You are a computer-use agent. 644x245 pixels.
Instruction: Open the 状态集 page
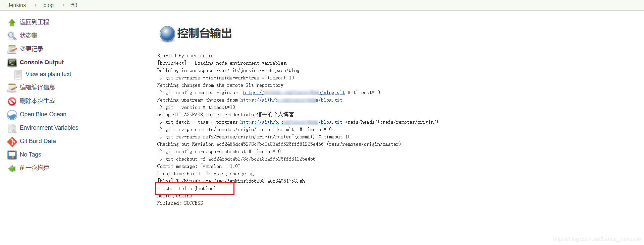[x=29, y=36]
